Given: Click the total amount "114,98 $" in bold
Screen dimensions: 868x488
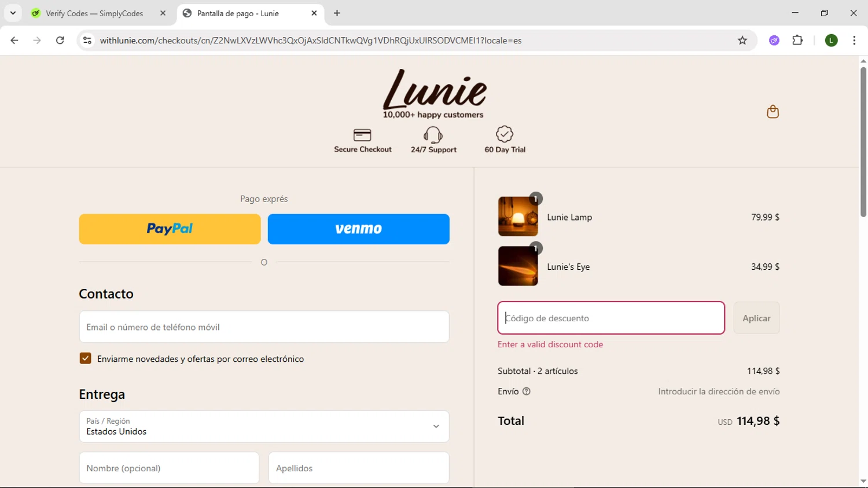Looking at the screenshot, I should (x=758, y=421).
